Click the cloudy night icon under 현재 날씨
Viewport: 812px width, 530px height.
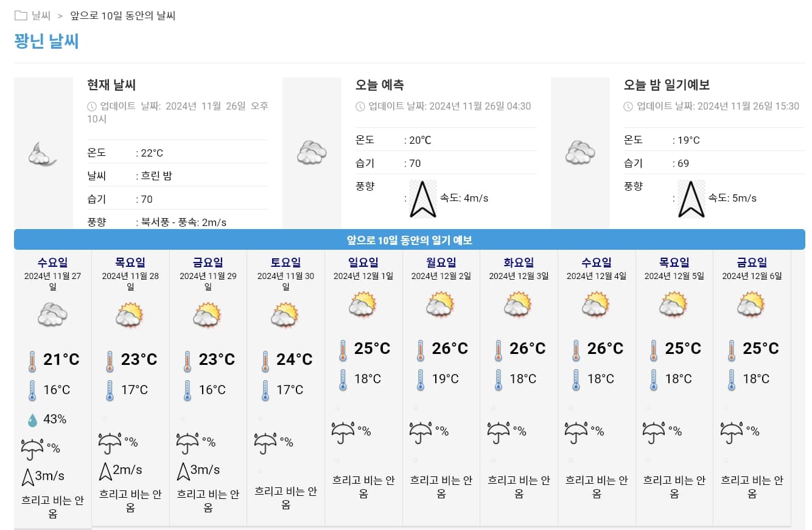(x=42, y=154)
